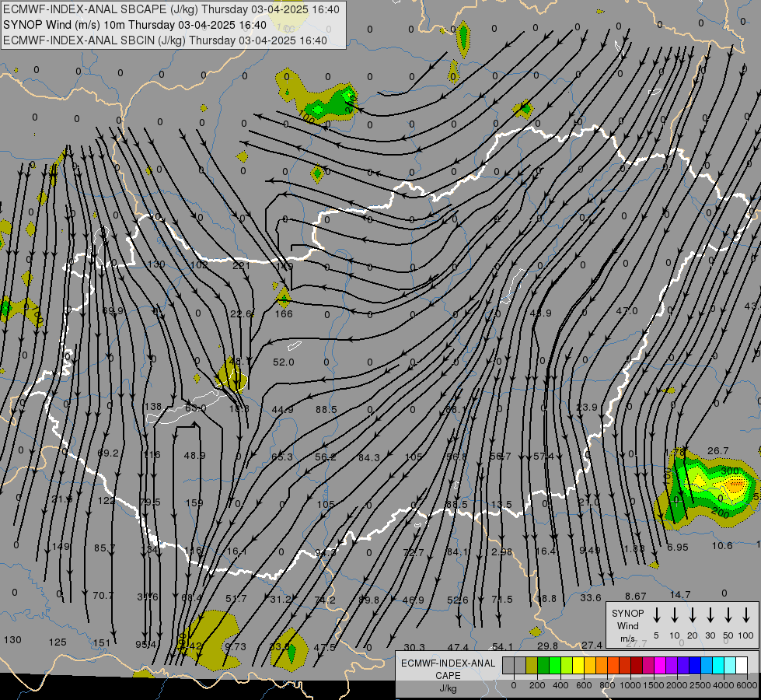The width and height of the screenshot is (761, 700).
Task: Click the 100 m/s wind arrow in legend
Action: (x=746, y=615)
